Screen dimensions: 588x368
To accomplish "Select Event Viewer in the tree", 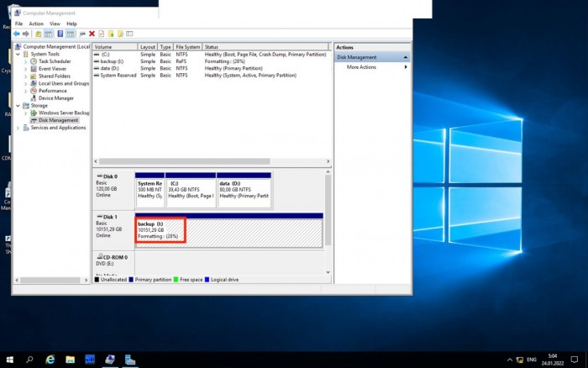I will 52,69.
